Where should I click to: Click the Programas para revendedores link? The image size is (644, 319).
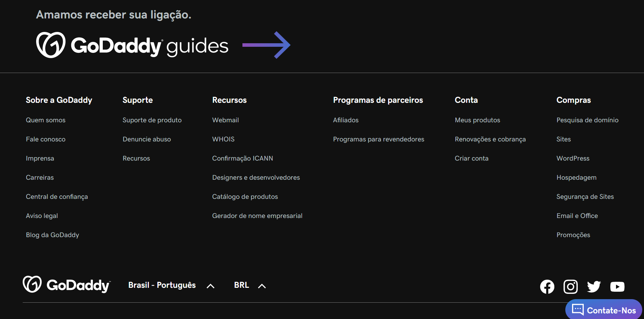point(378,139)
